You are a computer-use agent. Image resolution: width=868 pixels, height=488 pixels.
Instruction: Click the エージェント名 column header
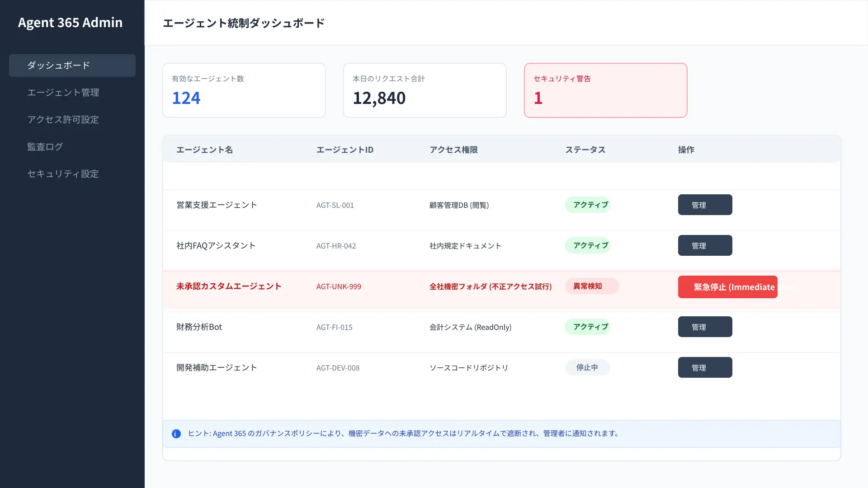pyautogui.click(x=204, y=150)
